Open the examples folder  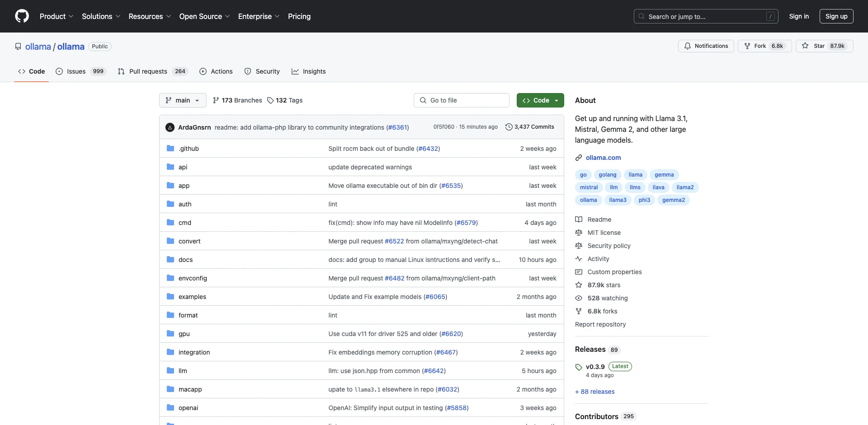192,297
